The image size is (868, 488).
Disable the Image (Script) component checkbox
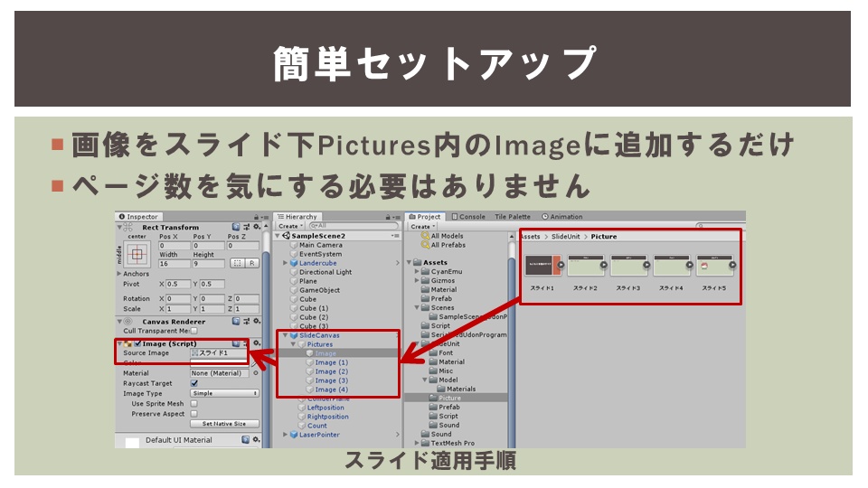point(137,343)
